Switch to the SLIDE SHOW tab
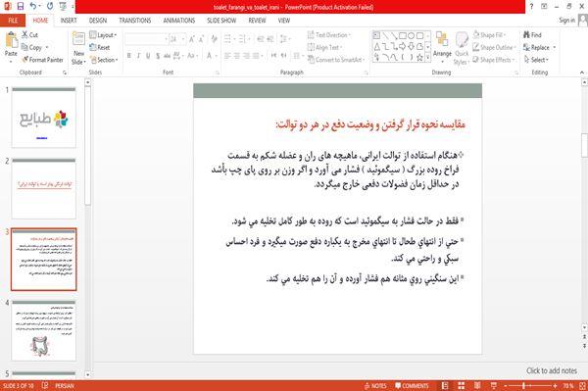 (x=221, y=21)
